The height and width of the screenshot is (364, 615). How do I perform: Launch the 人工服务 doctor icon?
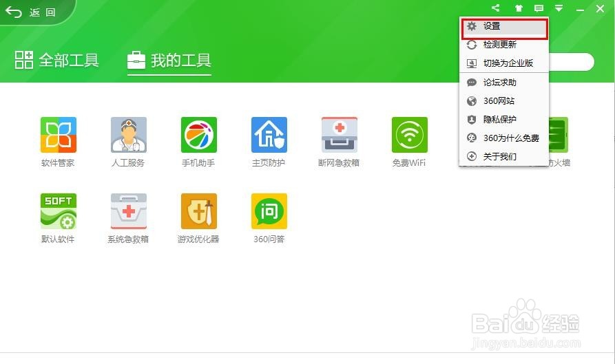(128, 135)
